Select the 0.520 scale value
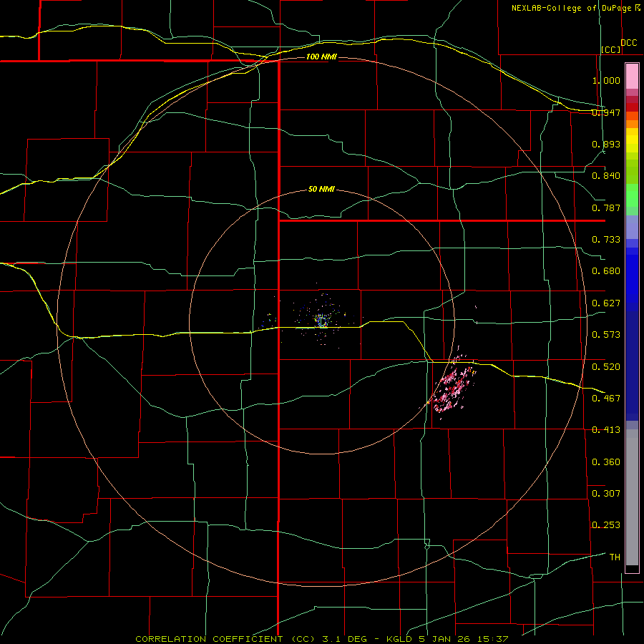The height and width of the screenshot is (644, 644). [606, 366]
